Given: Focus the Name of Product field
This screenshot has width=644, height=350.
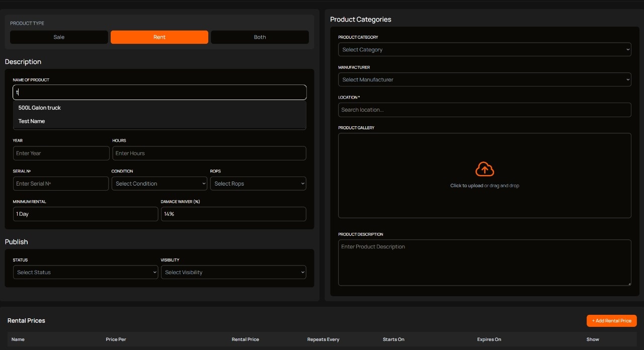Looking at the screenshot, I should click(x=159, y=92).
